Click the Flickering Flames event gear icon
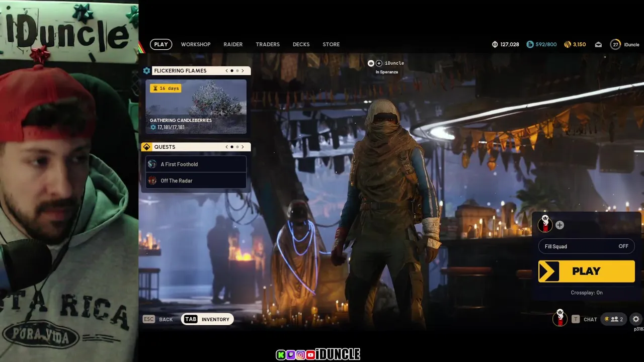This screenshot has width=644, height=362. click(x=146, y=71)
